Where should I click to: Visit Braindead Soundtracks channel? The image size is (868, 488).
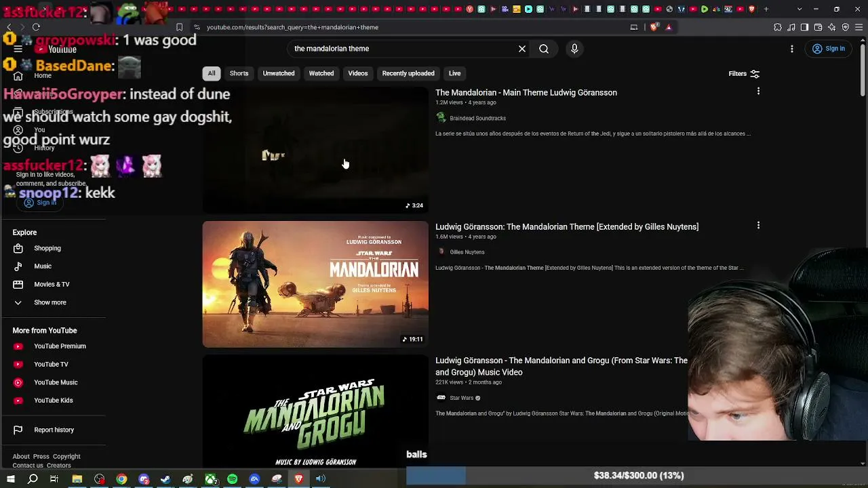click(477, 118)
